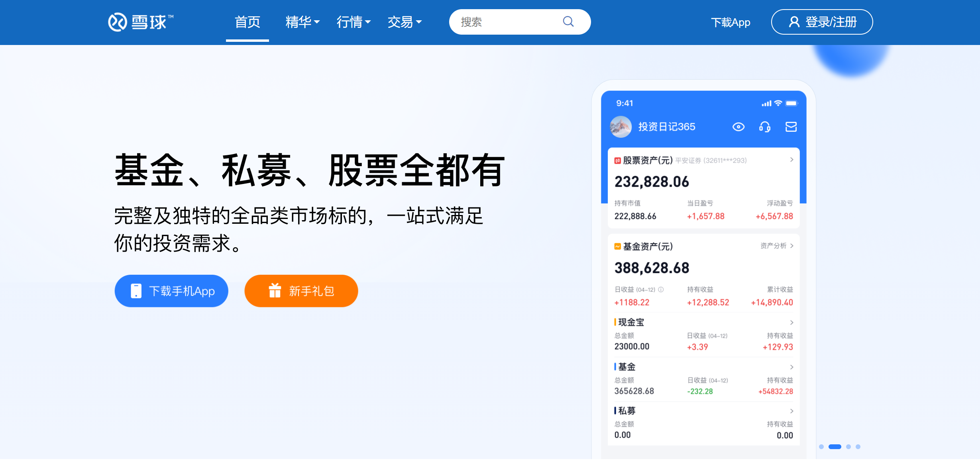The height and width of the screenshot is (473, 980).
Task: Toggle the eye icon to hide asset amounts
Action: pos(738,127)
